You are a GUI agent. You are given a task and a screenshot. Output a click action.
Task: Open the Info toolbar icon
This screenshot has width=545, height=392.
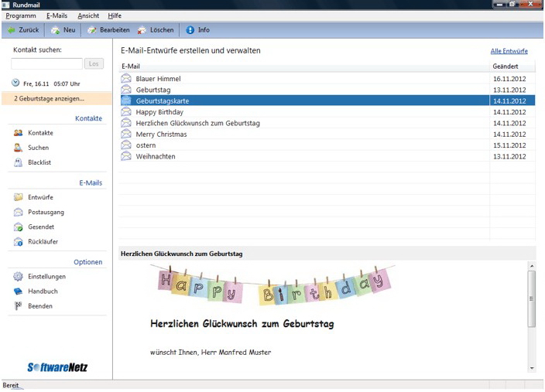coord(190,30)
